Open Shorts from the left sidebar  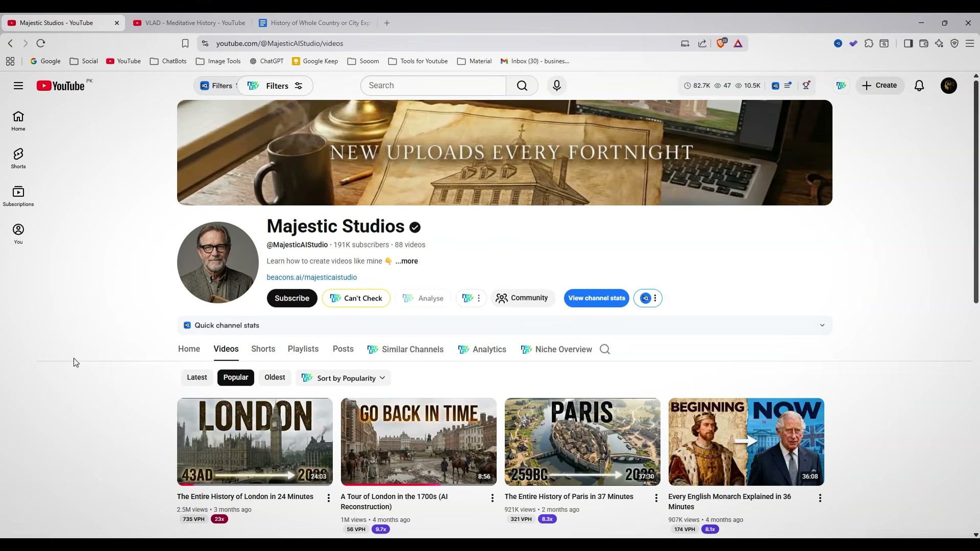pos(18,159)
